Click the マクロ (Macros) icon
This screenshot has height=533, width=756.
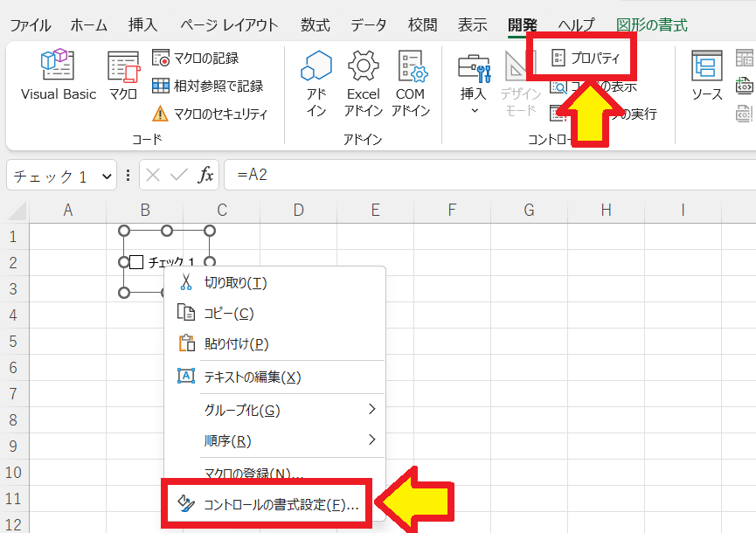123,76
